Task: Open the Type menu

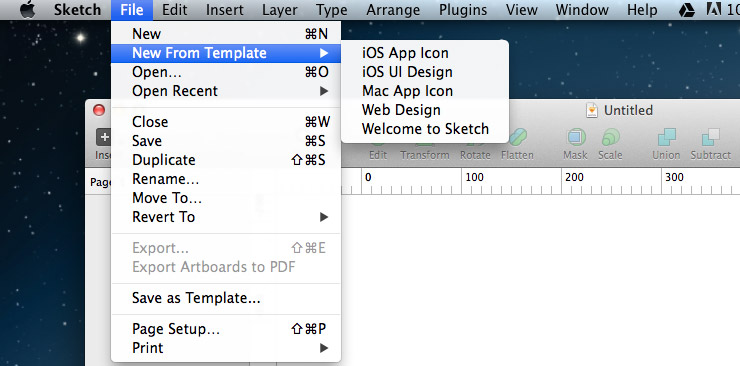Action: (332, 10)
